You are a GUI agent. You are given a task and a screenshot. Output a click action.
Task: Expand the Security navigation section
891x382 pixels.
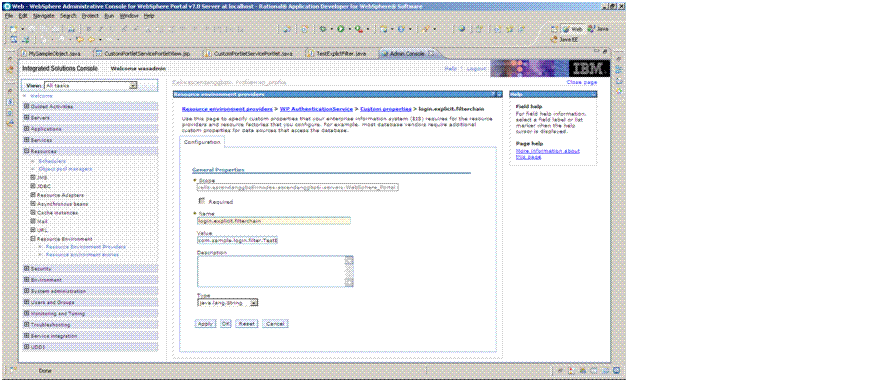tap(26, 268)
